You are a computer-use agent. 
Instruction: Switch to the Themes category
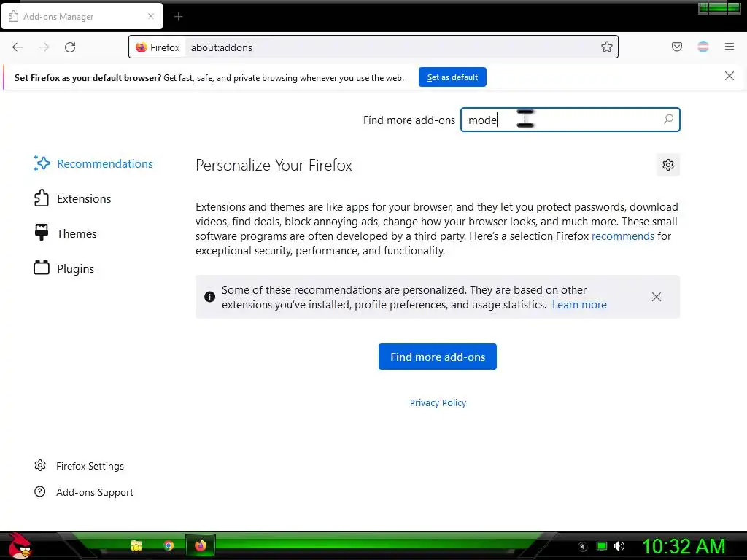tap(65, 233)
